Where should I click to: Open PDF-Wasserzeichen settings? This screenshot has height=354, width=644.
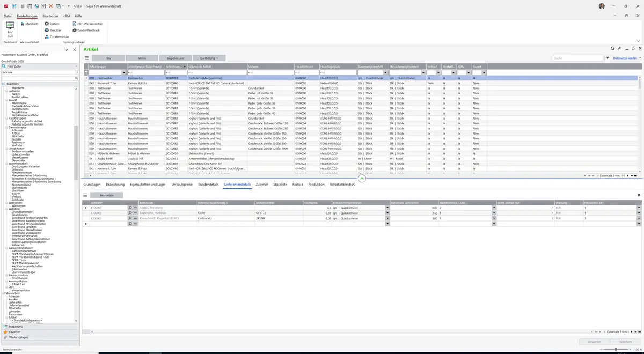point(88,24)
